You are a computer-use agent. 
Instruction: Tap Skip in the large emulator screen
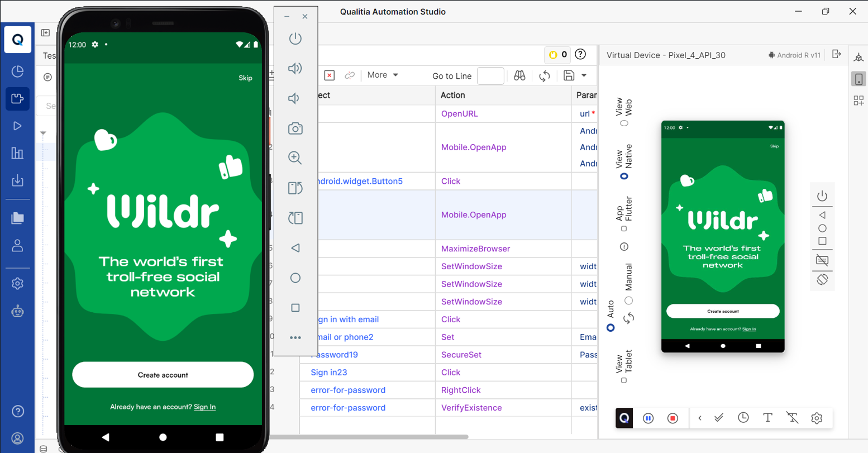tap(245, 78)
